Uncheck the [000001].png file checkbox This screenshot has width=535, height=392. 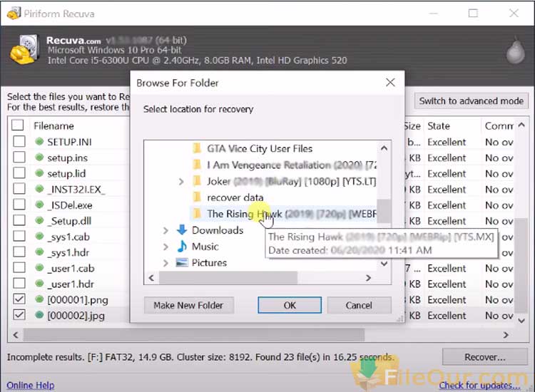(x=19, y=300)
